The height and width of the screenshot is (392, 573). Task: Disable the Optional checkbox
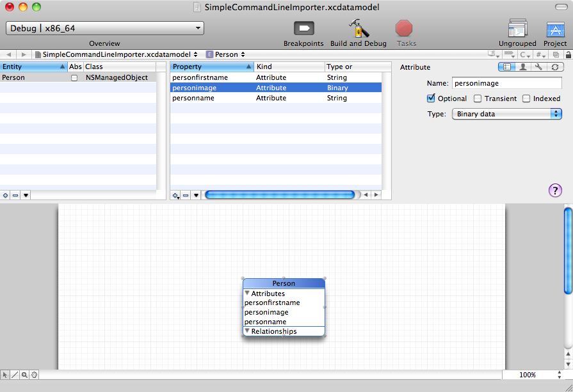[431, 98]
